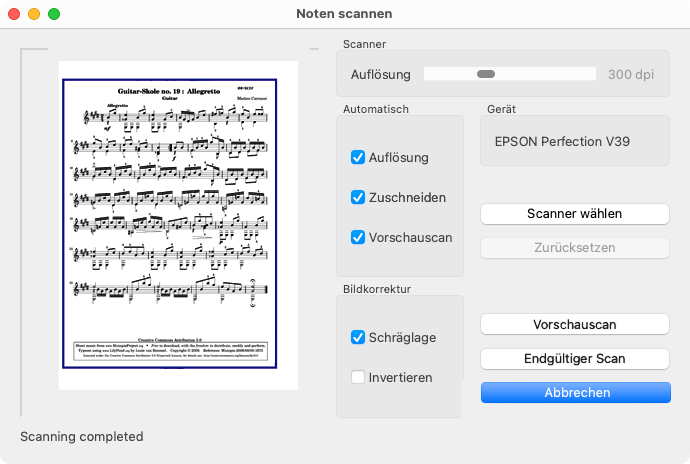Click the Scanning completed status text
This screenshot has height=464, width=690.
82,436
